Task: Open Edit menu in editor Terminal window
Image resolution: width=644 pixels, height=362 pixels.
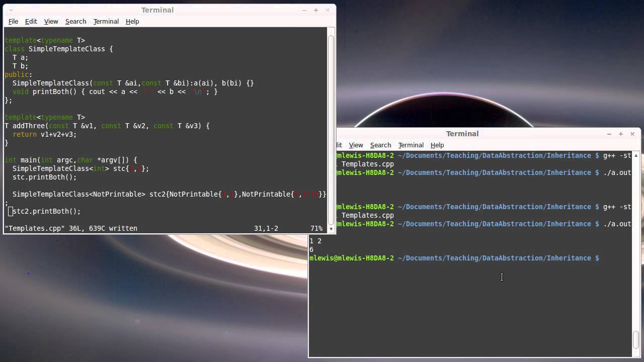Action: click(x=31, y=21)
